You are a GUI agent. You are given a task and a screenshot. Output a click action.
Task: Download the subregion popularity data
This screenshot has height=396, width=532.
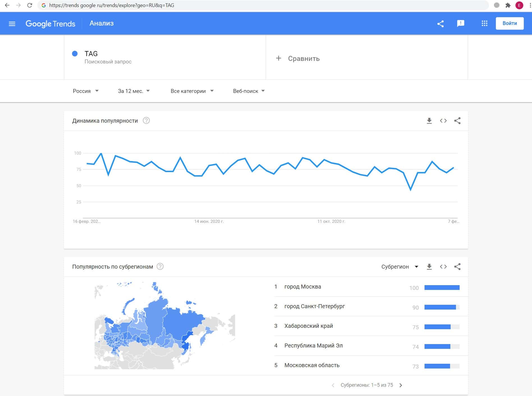(x=429, y=267)
